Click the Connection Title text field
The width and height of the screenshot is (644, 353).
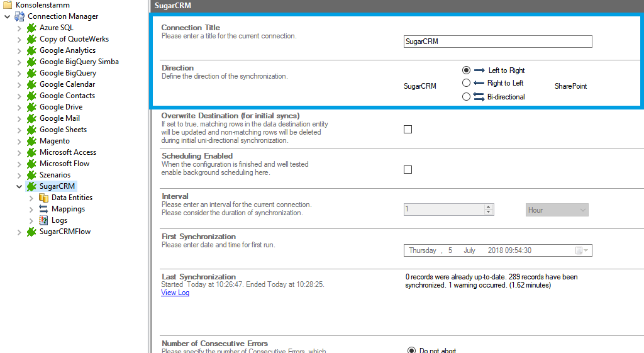tap(497, 42)
